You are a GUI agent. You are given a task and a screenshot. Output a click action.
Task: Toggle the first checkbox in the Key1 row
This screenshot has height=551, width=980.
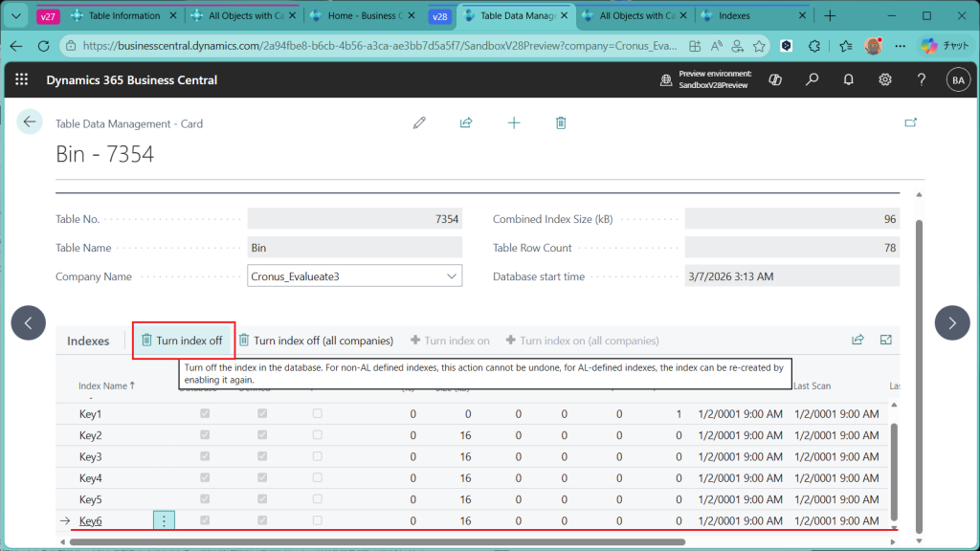202,414
